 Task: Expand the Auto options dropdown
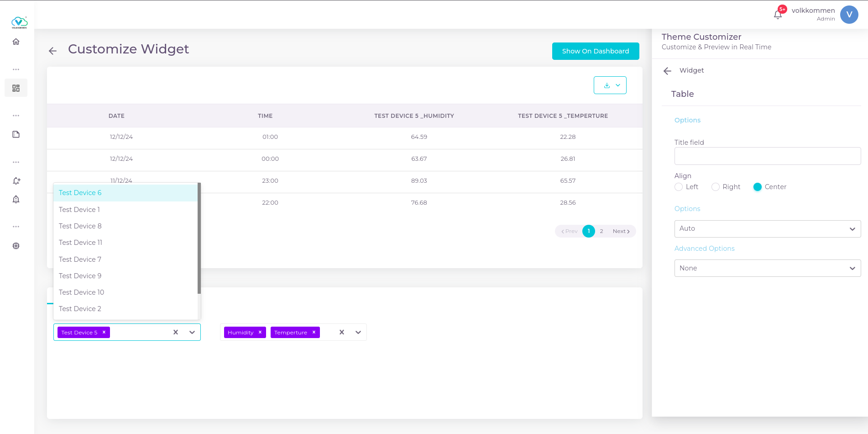pos(767,229)
